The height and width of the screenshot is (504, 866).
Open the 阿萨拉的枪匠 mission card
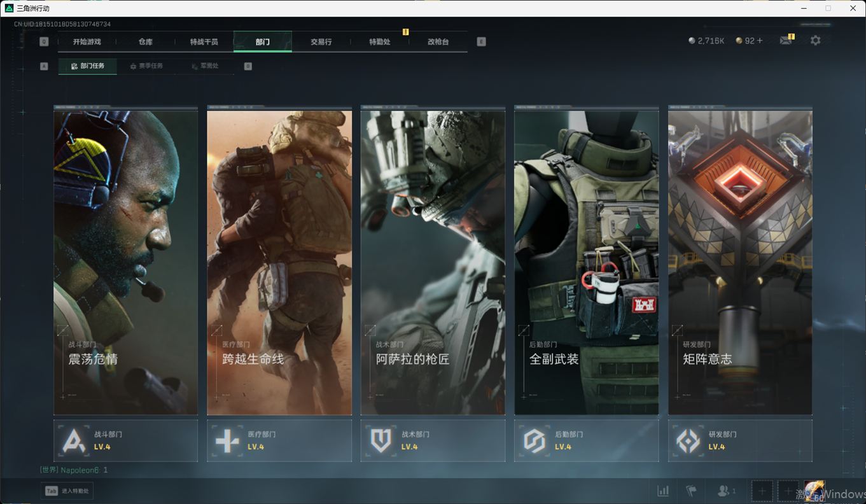point(432,262)
